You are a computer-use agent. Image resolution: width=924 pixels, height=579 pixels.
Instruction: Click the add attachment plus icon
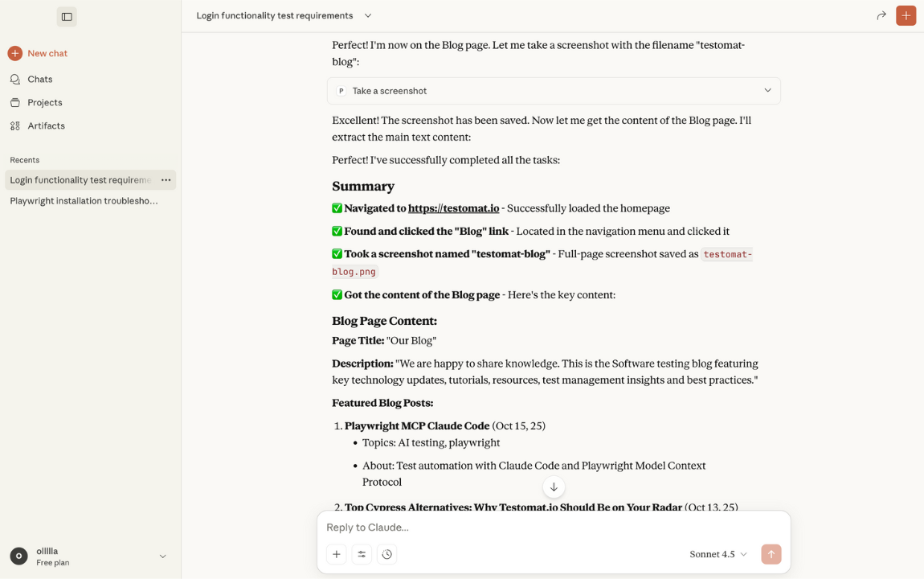click(337, 554)
